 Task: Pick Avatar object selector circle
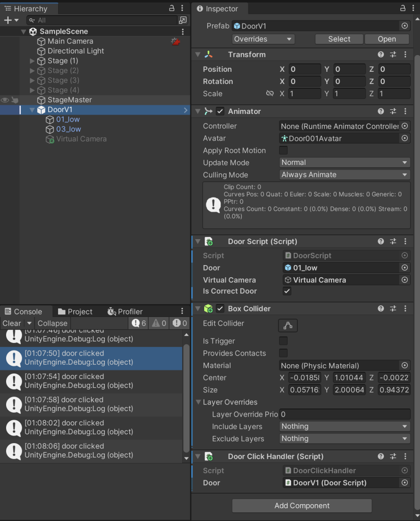coord(405,138)
